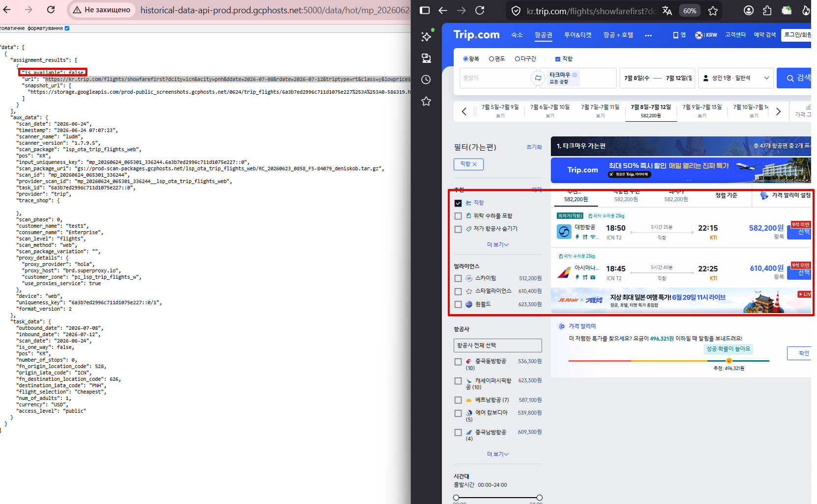Open the 정렬 기준 sort dropdown
This screenshot has height=504, width=817.
point(726,195)
